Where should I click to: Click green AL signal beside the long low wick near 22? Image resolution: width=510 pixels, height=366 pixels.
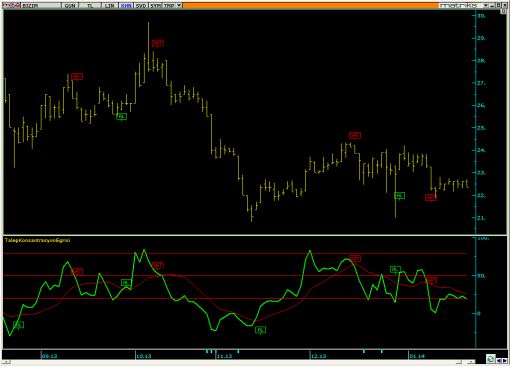coord(399,195)
